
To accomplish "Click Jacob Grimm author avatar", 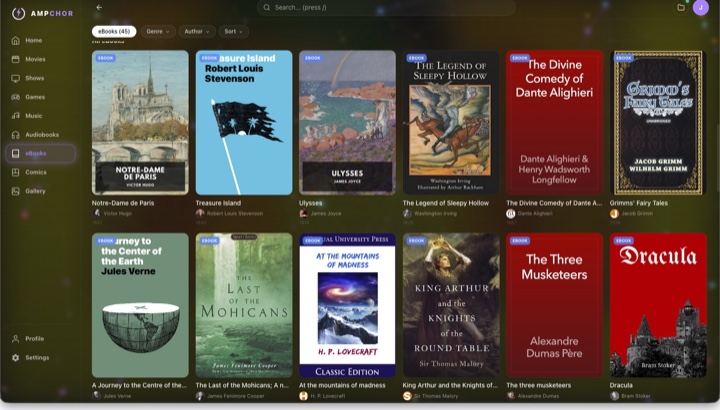I will coord(614,213).
